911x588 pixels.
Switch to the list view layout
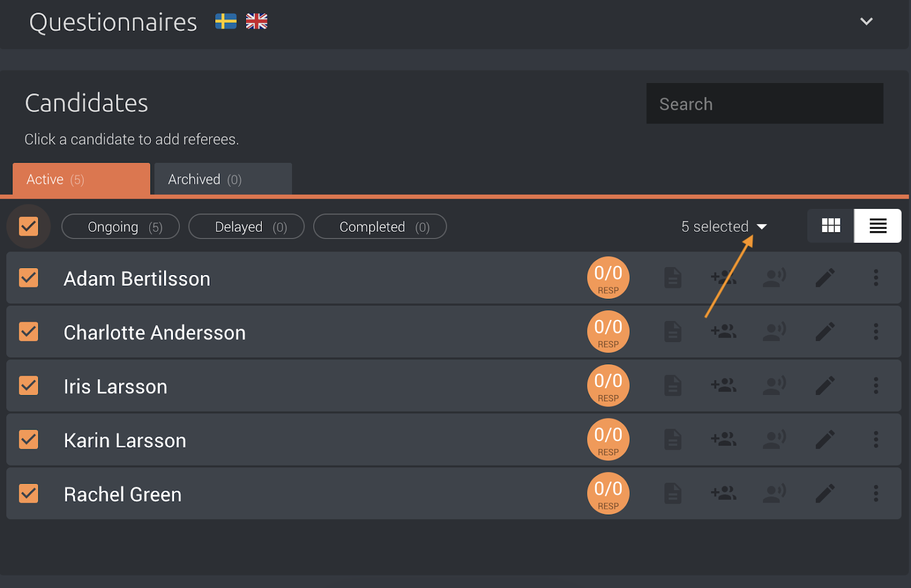877,226
